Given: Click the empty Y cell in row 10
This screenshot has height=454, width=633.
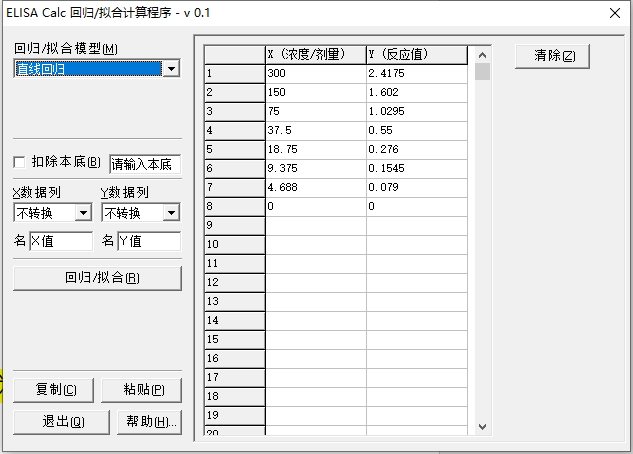Looking at the screenshot, I should point(417,245).
